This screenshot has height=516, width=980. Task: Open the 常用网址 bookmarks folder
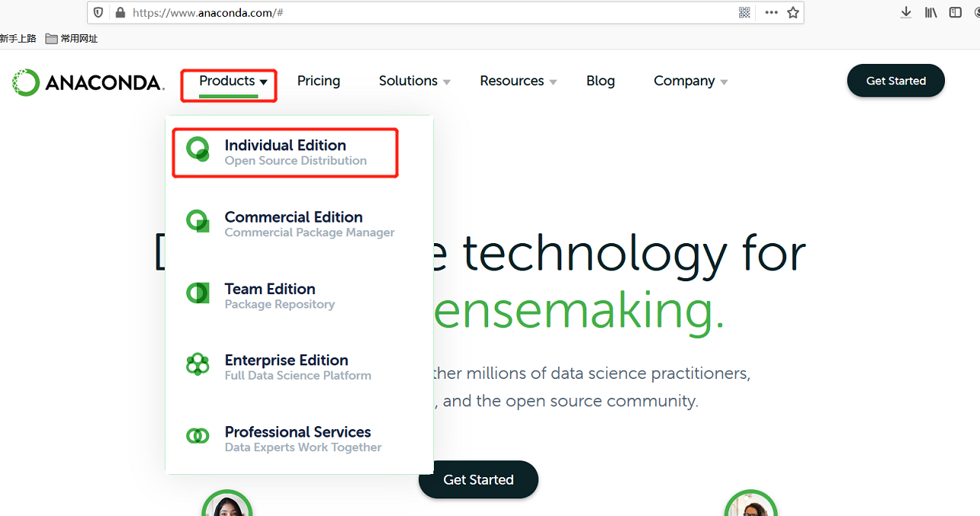point(72,38)
